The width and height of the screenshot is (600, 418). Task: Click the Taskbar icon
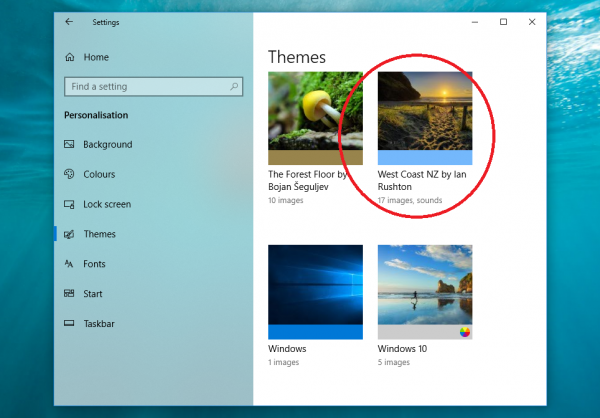pyautogui.click(x=69, y=323)
